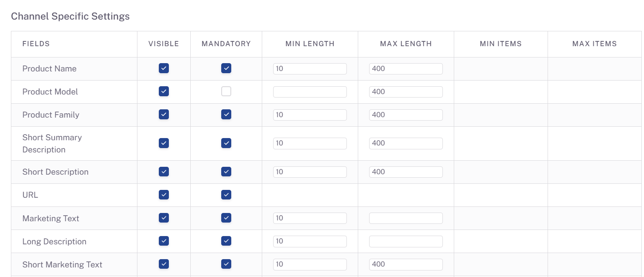Click empty Max Length for Long Description
The width and height of the screenshot is (644, 277).
click(x=406, y=241)
